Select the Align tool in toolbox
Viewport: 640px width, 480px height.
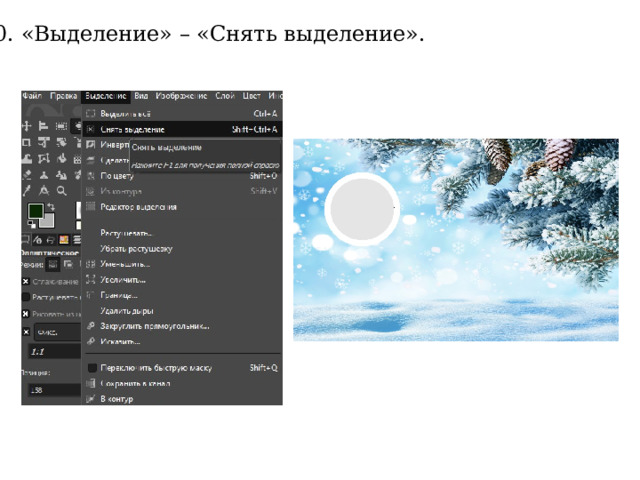44,126
